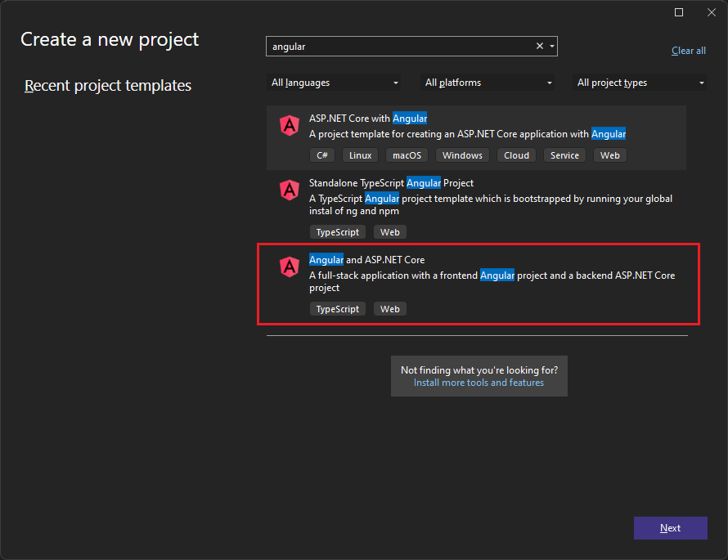The width and height of the screenshot is (728, 560).
Task: Open Install more tools and features
Action: click(x=479, y=382)
